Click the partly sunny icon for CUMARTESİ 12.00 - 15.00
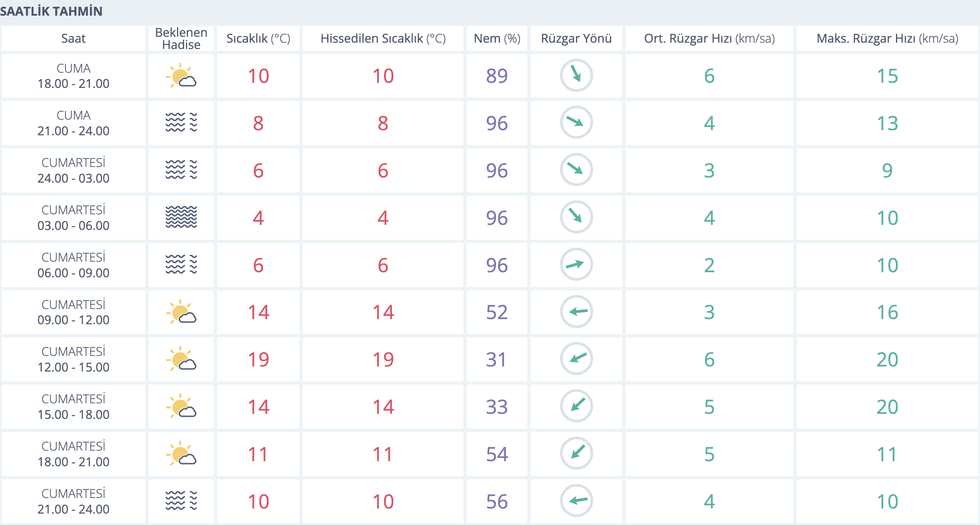This screenshot has height=525, width=980. (181, 359)
